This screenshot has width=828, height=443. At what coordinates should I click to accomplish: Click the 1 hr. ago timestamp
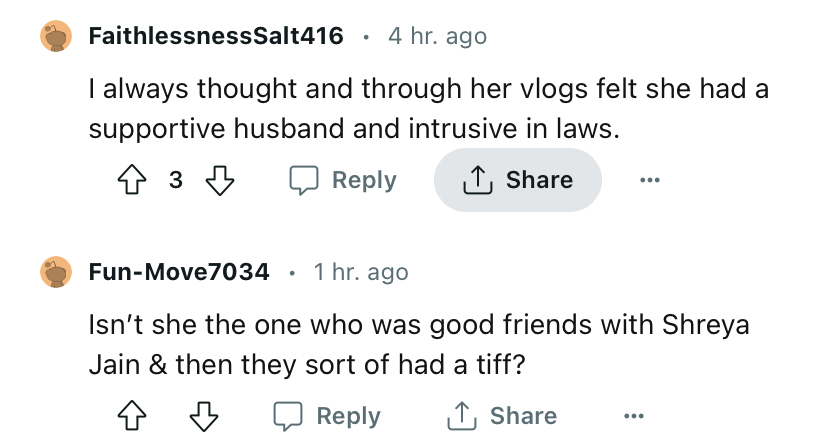click(x=360, y=272)
